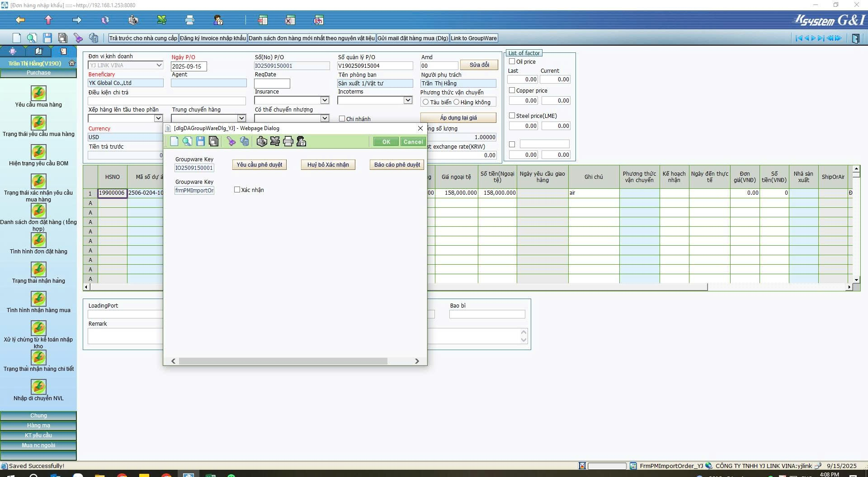
Task: Click the yellow back arrow in the top toolbar
Action: (20, 20)
